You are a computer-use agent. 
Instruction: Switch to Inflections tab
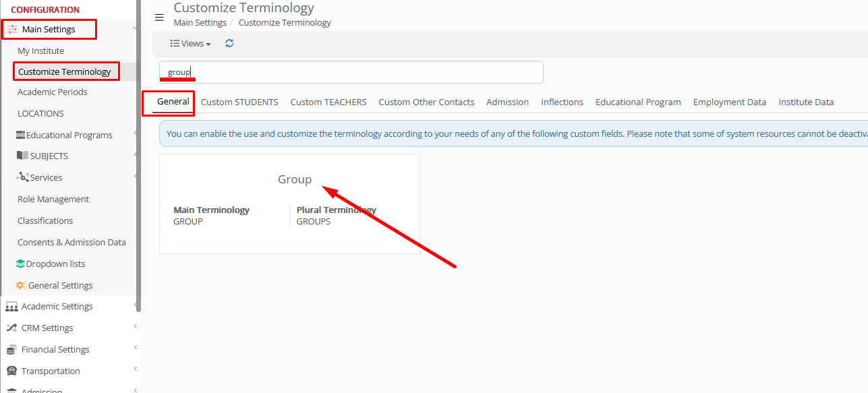562,102
